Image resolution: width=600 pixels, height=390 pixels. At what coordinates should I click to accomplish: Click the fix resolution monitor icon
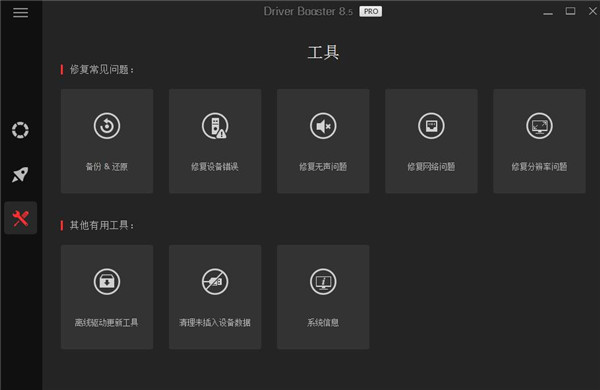540,126
